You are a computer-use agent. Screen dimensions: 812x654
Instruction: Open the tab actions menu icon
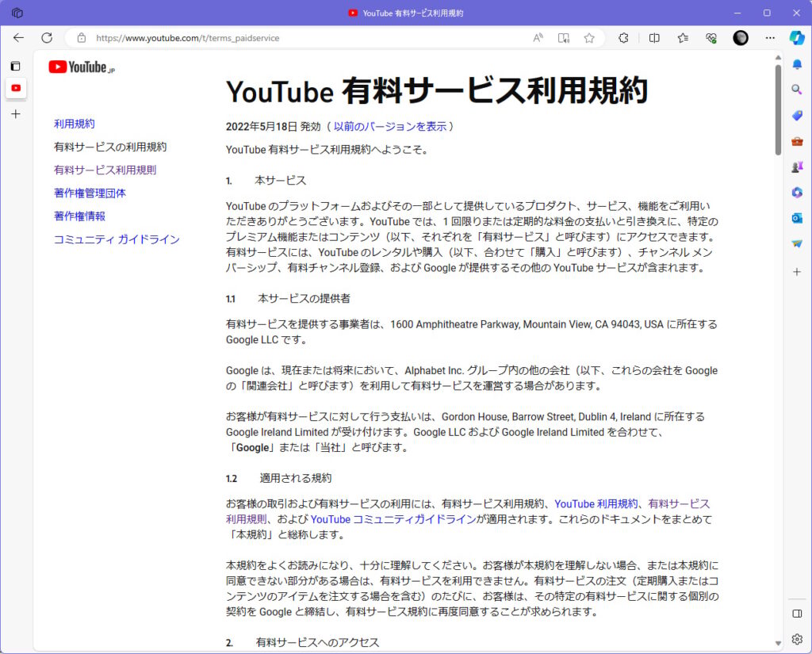coord(16,67)
